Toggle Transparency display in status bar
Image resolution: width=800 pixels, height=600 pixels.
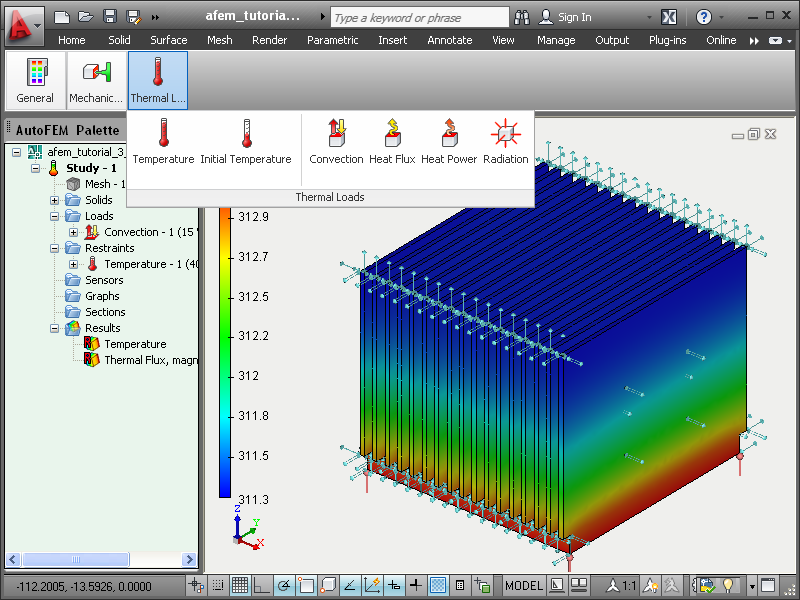tap(438, 585)
